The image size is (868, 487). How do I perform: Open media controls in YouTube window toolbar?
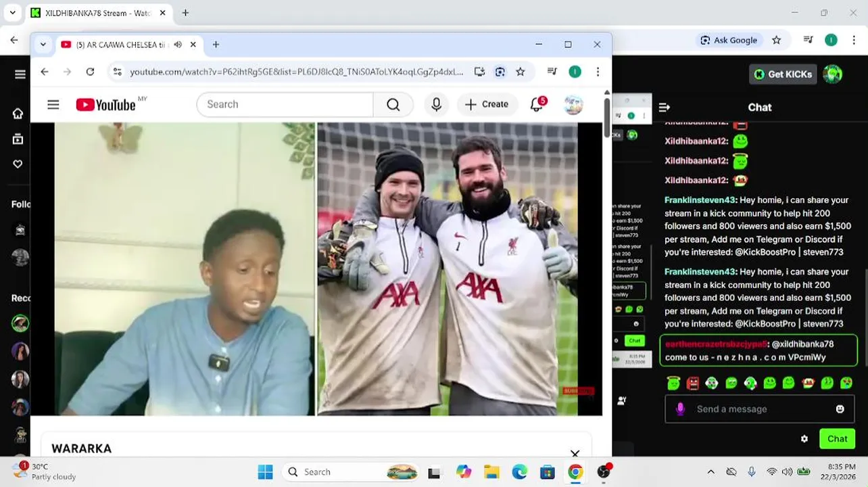pos(552,72)
